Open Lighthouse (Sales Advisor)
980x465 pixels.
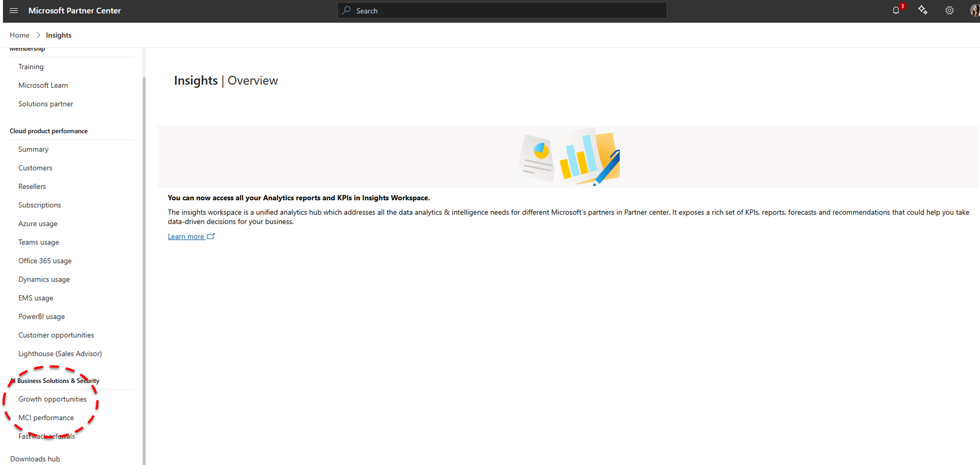click(x=60, y=354)
